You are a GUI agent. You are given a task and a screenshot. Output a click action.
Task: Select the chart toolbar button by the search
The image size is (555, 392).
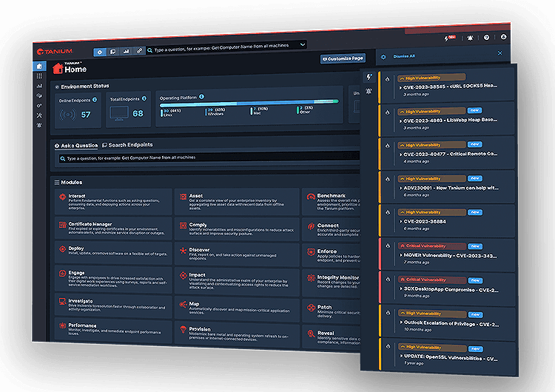tap(126, 51)
